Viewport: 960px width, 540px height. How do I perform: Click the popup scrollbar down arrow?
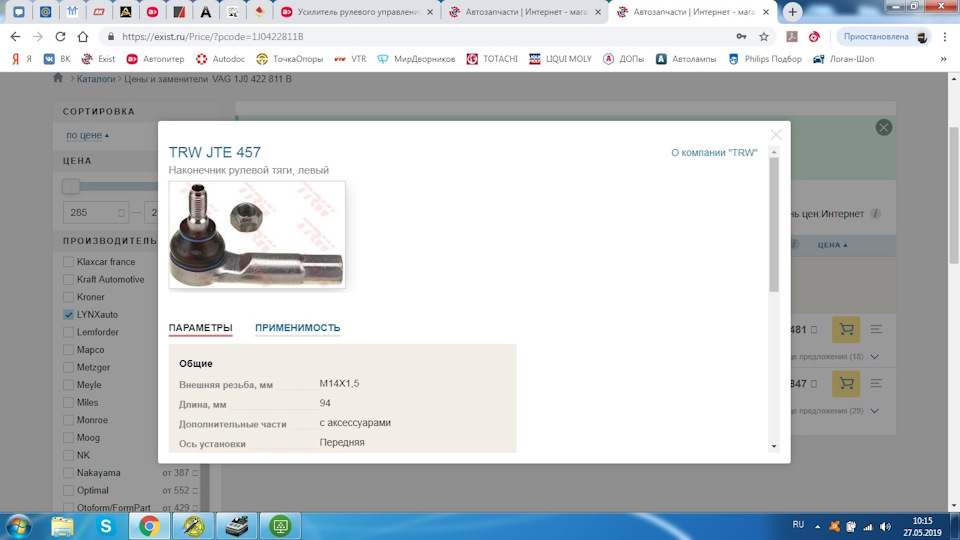coord(774,446)
